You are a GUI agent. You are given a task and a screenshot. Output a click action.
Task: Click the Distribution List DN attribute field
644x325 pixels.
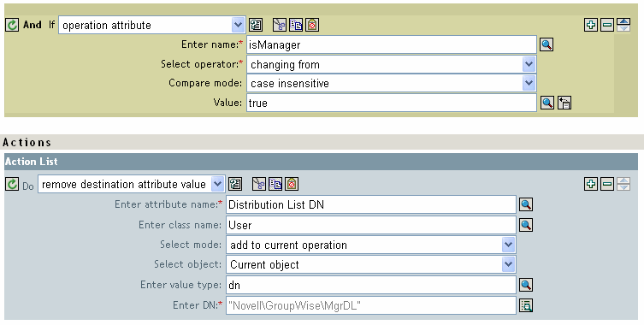click(x=371, y=204)
